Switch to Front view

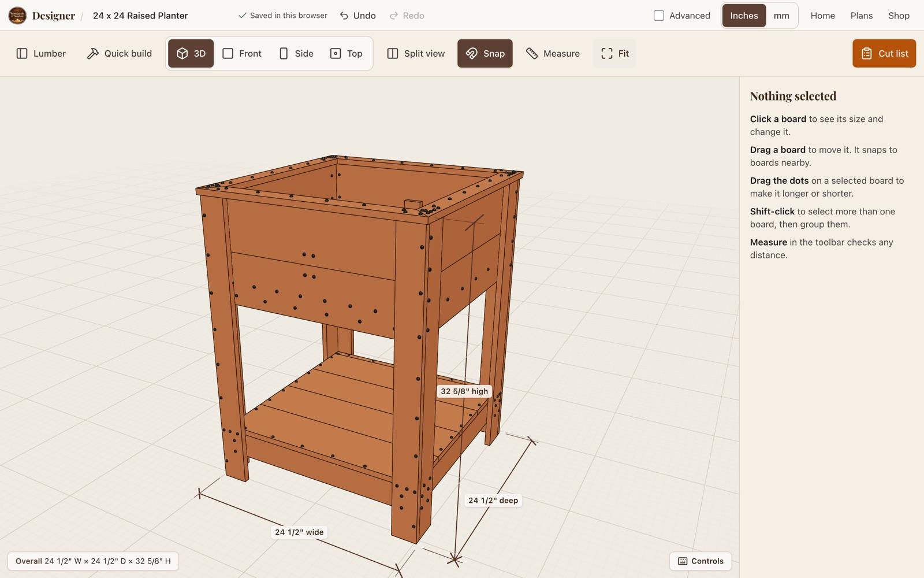[x=242, y=53]
